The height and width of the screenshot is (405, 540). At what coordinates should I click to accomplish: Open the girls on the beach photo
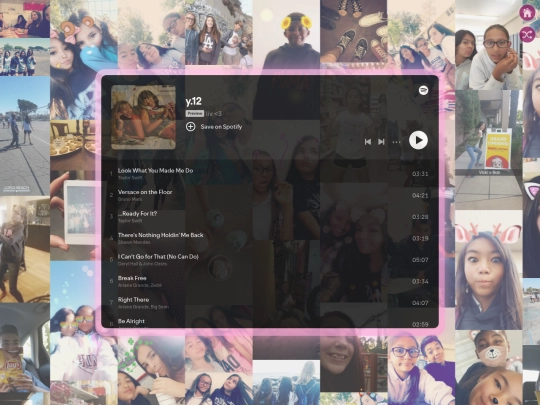[286, 382]
